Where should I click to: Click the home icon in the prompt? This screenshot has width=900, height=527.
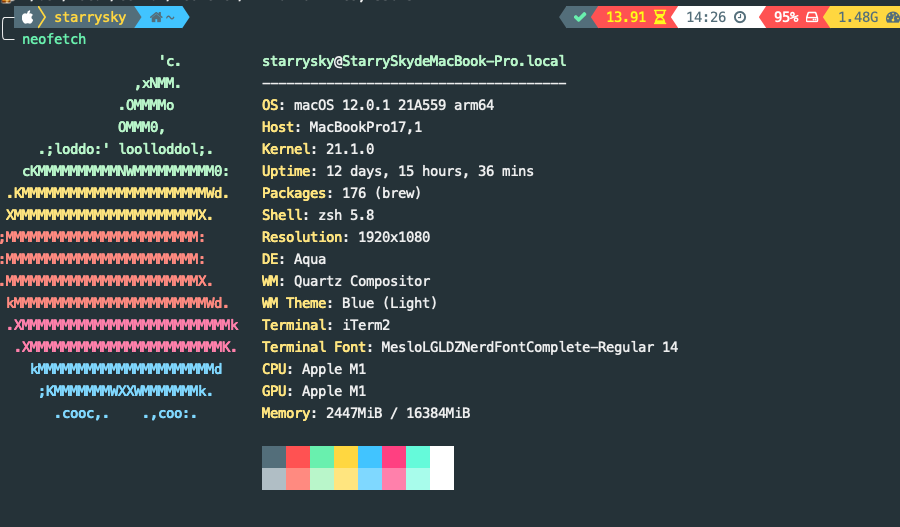coord(156,18)
